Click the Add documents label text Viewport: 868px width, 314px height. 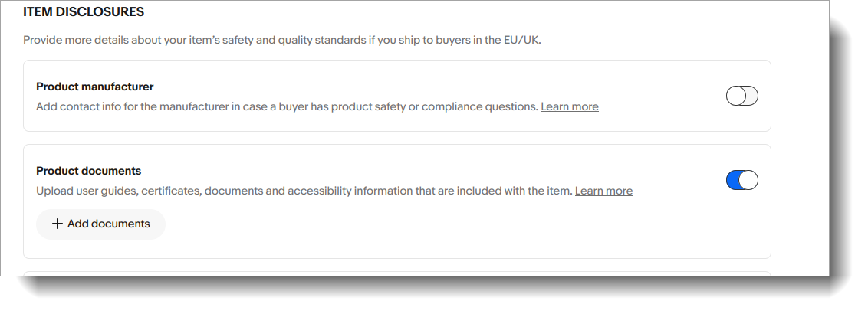(108, 224)
